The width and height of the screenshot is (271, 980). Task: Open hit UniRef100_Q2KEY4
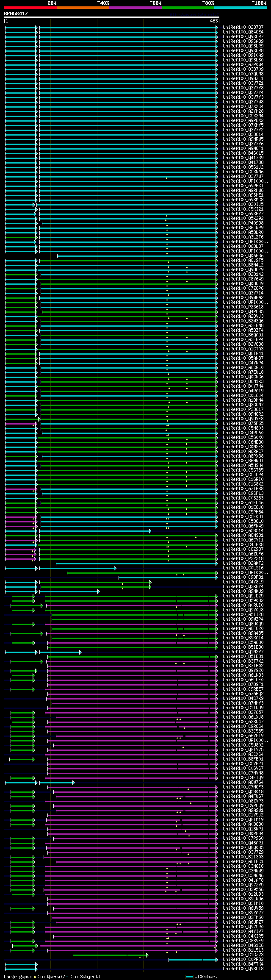click(x=243, y=586)
